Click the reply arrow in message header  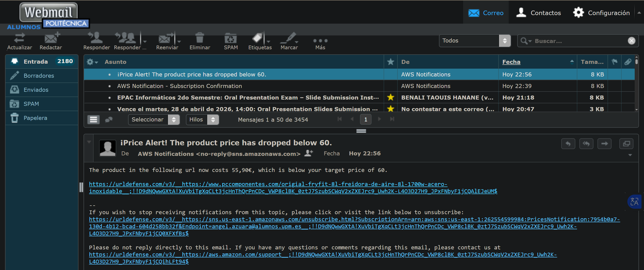[568, 144]
